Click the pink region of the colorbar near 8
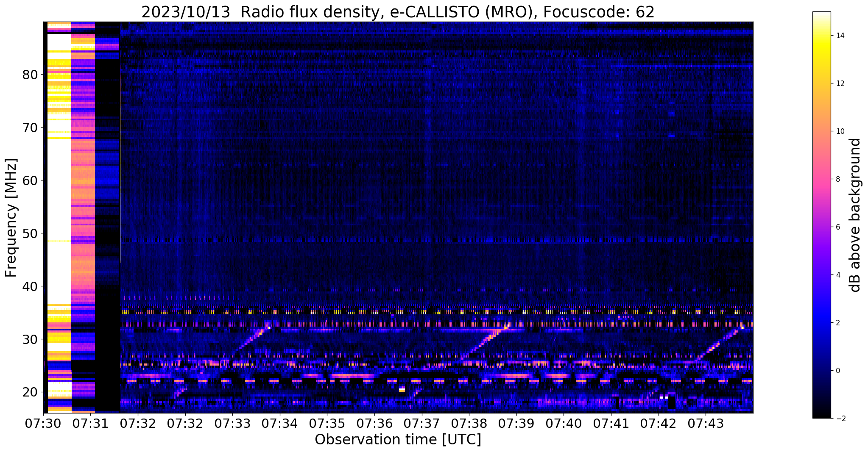868x452 pixels. (821, 179)
